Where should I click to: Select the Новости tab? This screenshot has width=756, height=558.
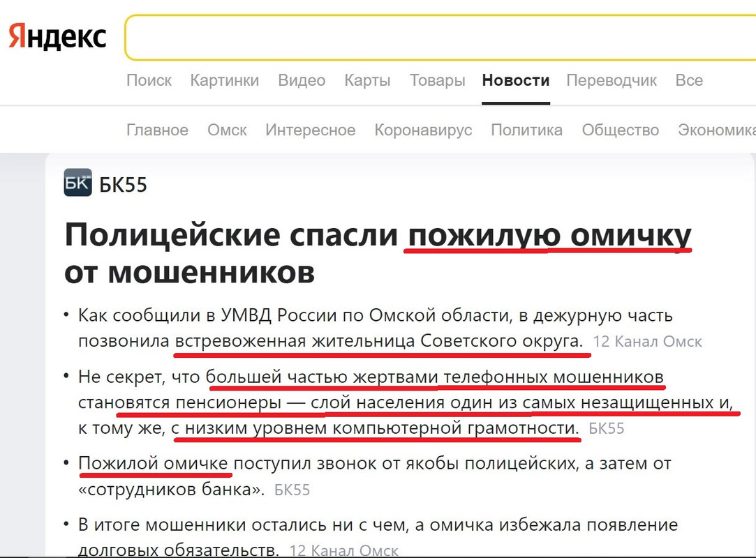click(516, 80)
